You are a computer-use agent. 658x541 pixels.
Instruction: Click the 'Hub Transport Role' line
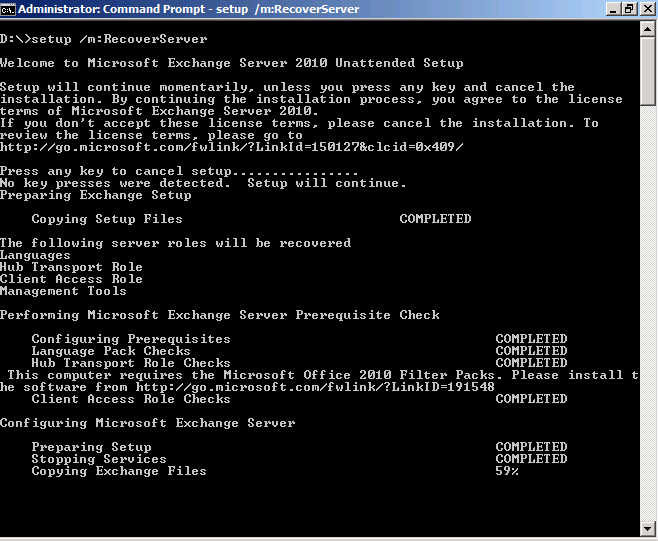(71, 267)
